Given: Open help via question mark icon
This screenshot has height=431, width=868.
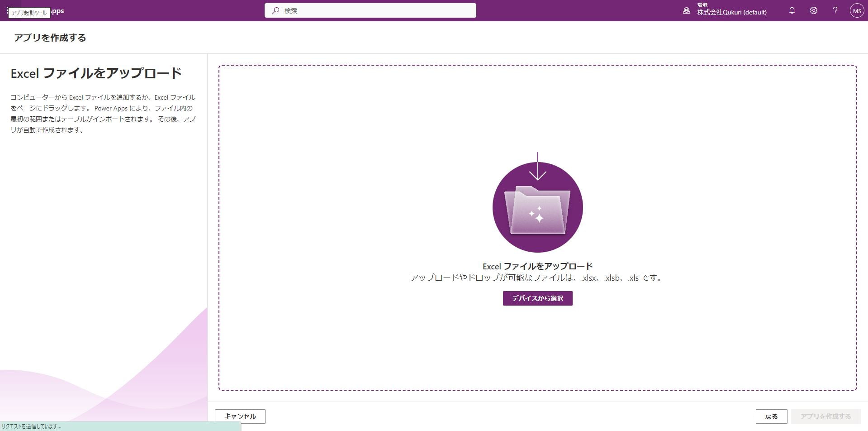Looking at the screenshot, I should point(835,10).
